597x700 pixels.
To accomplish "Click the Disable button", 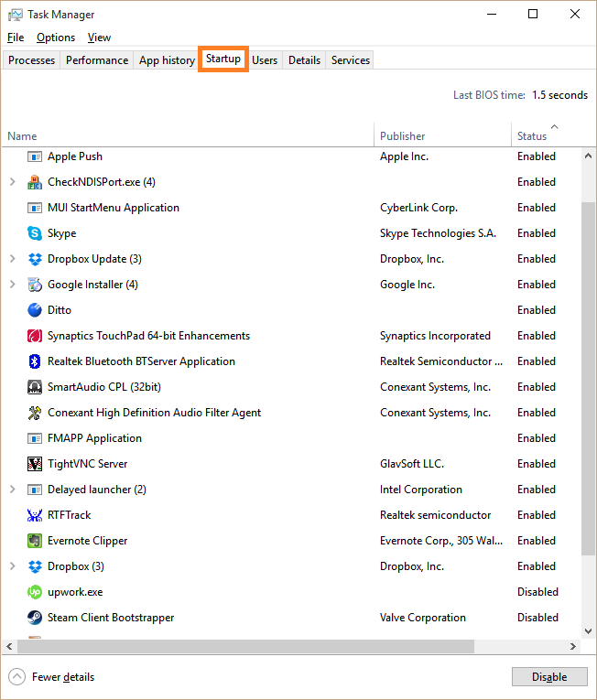I will tap(549, 677).
